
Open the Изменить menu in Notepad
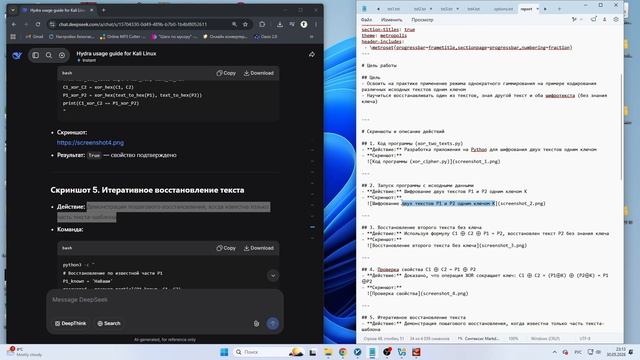click(391, 20)
